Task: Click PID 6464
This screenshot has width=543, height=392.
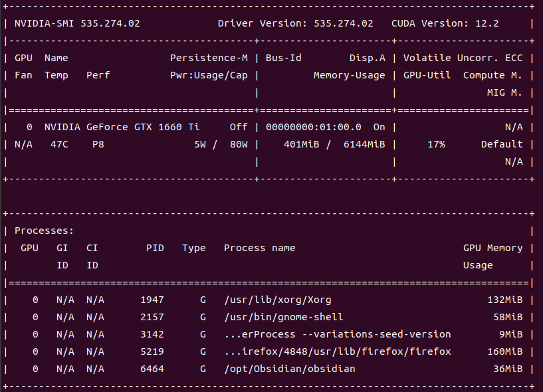Action: [152, 369]
